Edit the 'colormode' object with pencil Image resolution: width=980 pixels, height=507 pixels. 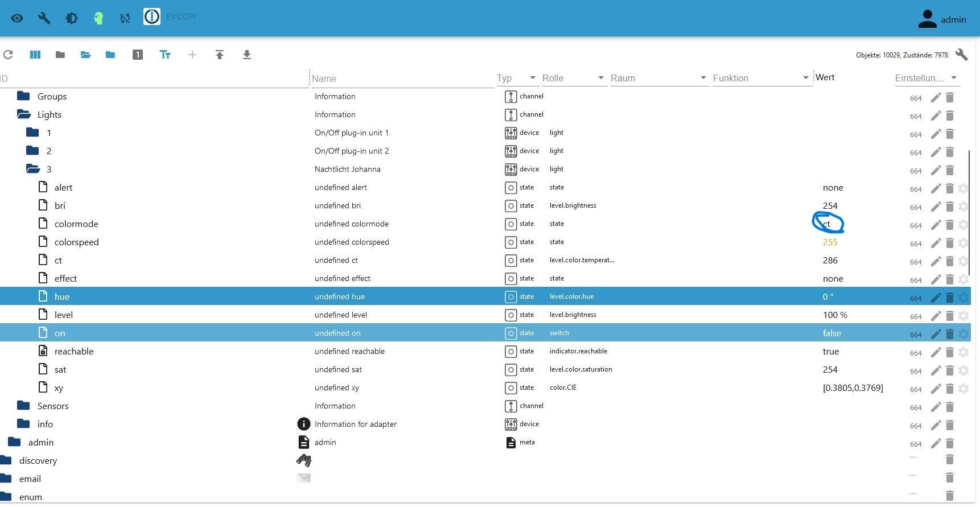pyautogui.click(x=936, y=225)
